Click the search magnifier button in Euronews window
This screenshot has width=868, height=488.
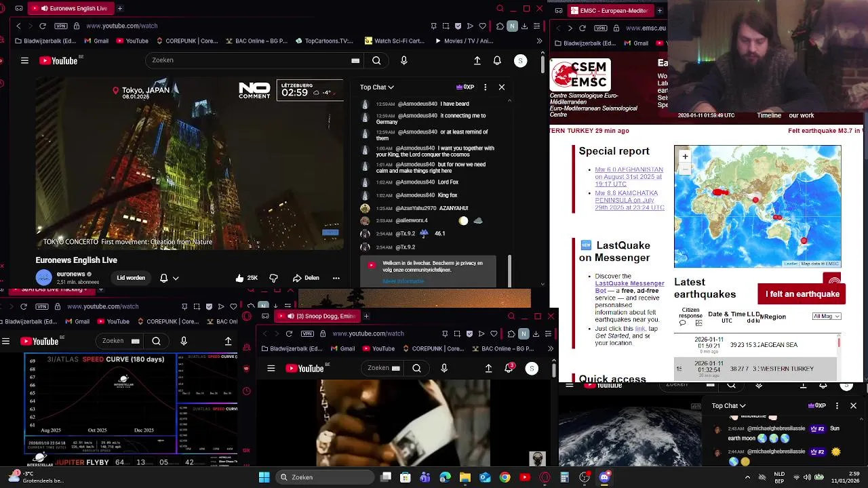[376, 60]
